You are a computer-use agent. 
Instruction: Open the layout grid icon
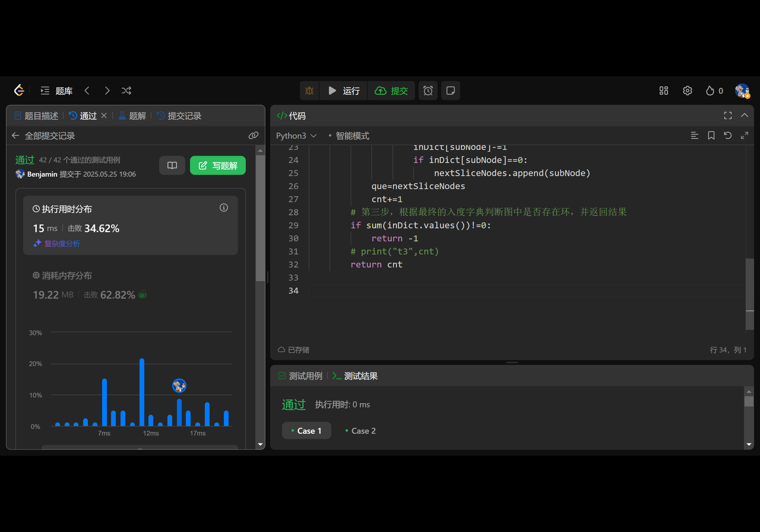(x=663, y=91)
